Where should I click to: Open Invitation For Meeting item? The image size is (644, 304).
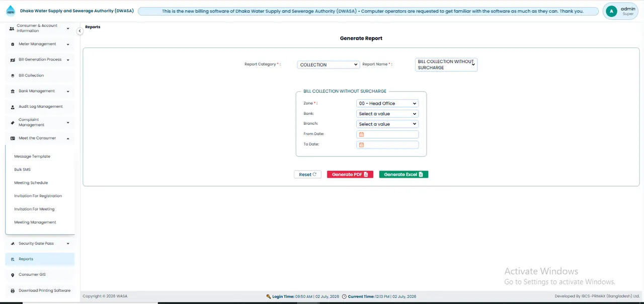coord(34,209)
